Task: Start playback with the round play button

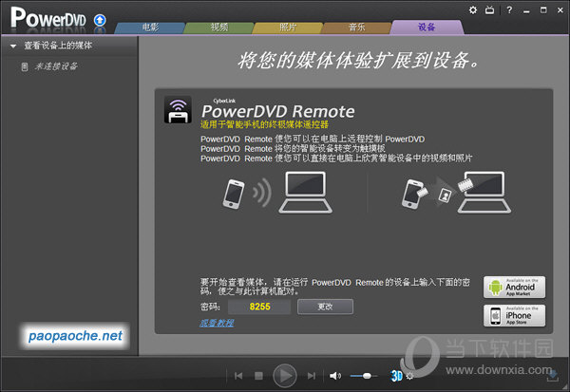Action: (x=285, y=376)
